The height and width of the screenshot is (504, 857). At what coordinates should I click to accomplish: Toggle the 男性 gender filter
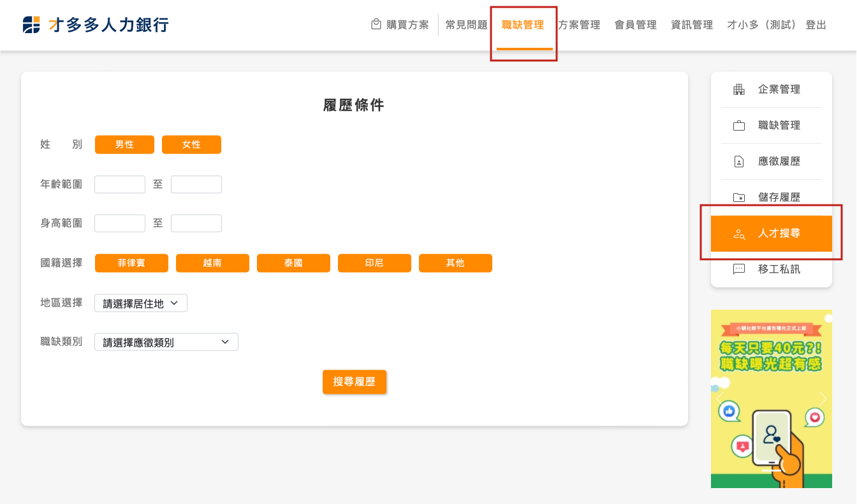(124, 145)
